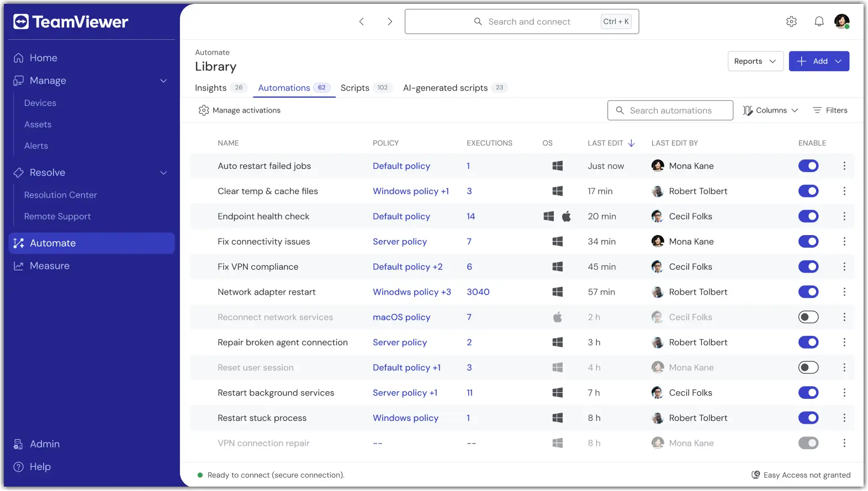The image size is (868, 491).
Task: Click the Manage activations gear icon
Action: point(204,110)
